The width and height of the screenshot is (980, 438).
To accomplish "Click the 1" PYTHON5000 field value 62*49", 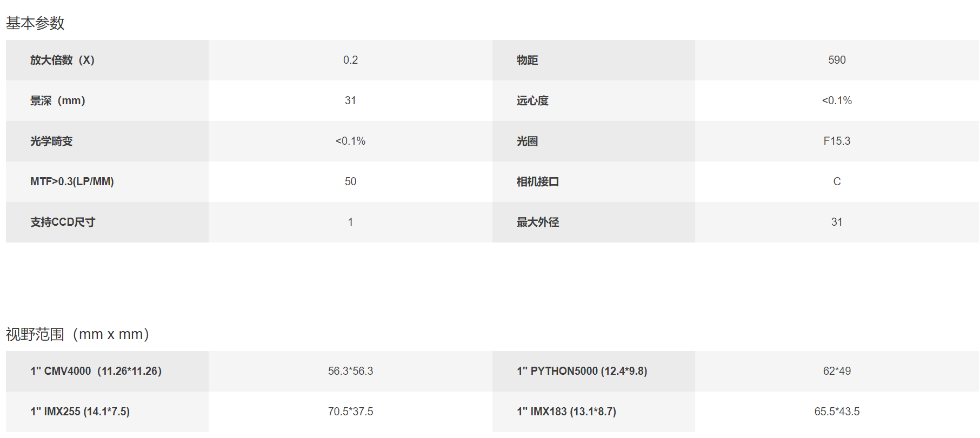I will pyautogui.click(x=837, y=371).
